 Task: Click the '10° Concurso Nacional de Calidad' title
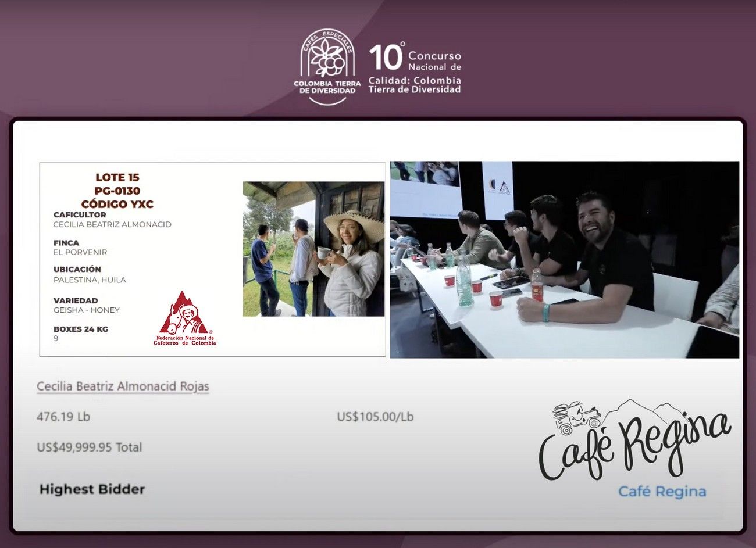click(x=415, y=67)
